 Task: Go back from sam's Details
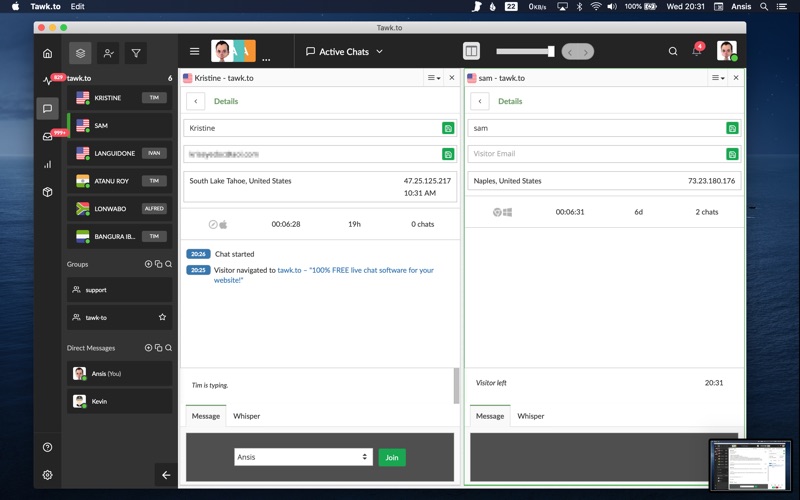(x=480, y=101)
